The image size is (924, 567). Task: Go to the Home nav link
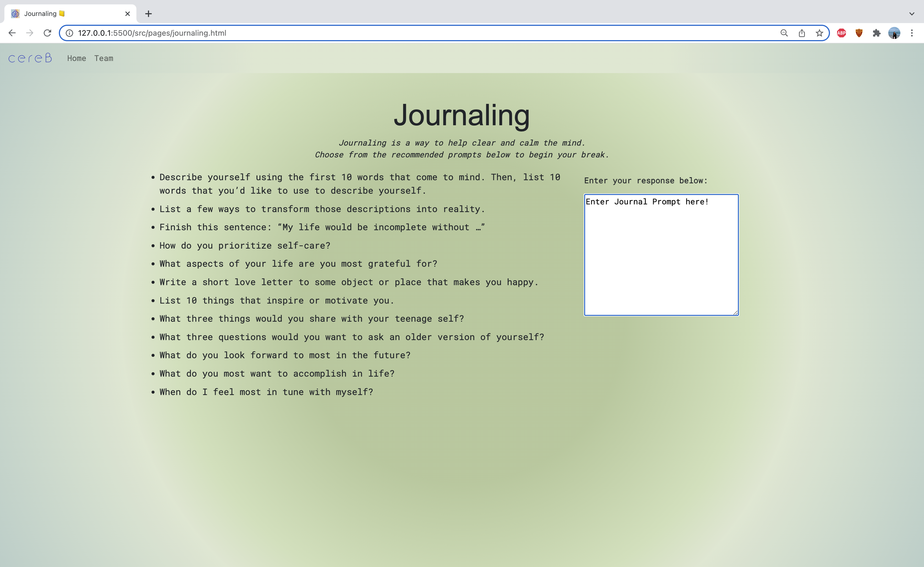pos(76,59)
